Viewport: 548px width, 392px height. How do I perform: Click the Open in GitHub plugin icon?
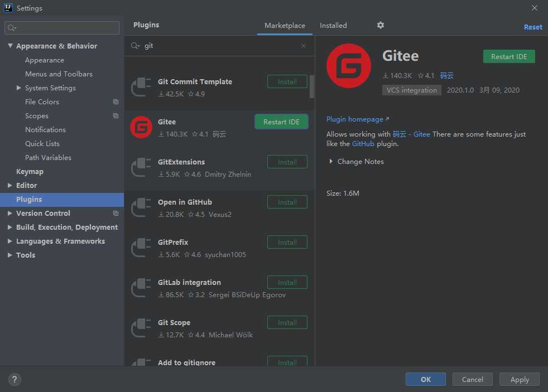(141, 207)
